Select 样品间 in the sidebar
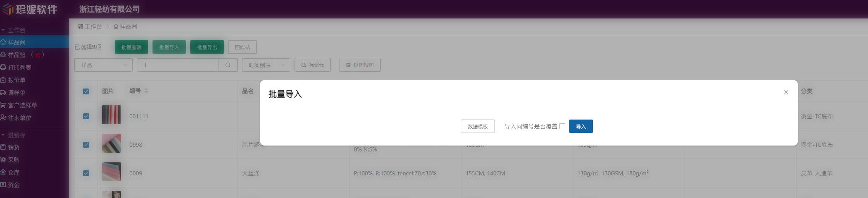 pos(34,42)
